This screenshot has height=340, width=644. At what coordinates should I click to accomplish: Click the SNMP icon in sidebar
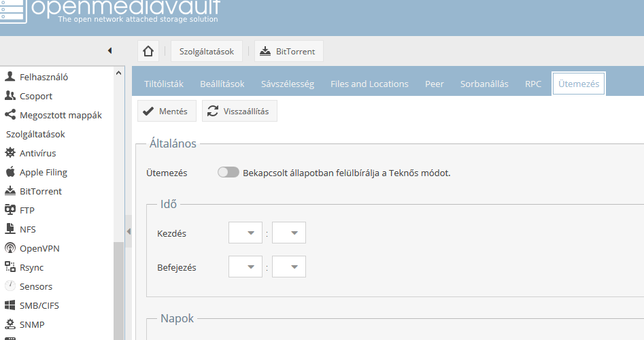click(x=10, y=324)
